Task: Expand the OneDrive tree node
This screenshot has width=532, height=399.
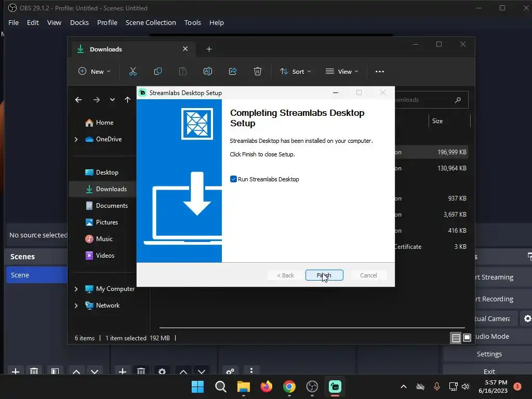Action: (76, 139)
